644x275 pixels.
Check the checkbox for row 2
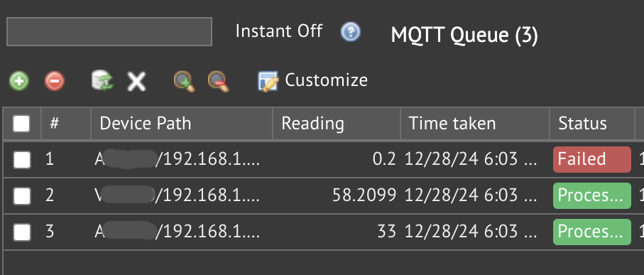[21, 195]
